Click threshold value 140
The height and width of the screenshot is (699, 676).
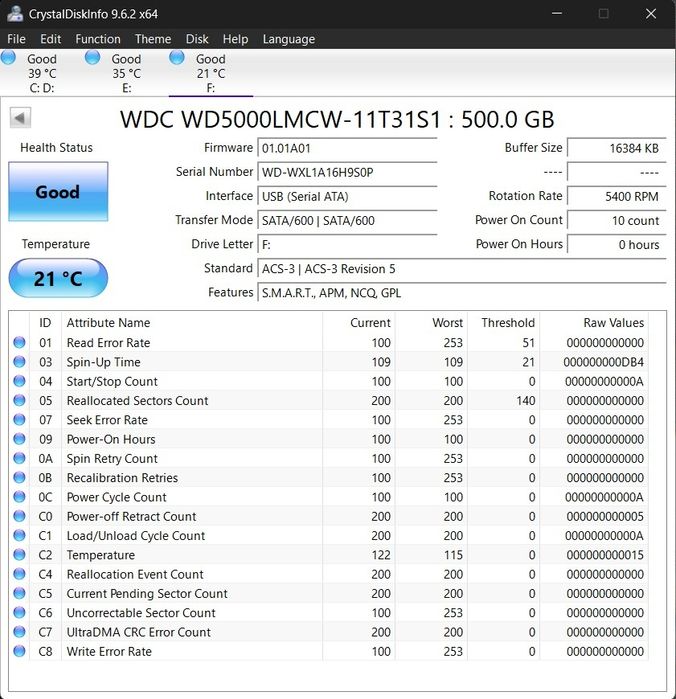coord(526,401)
